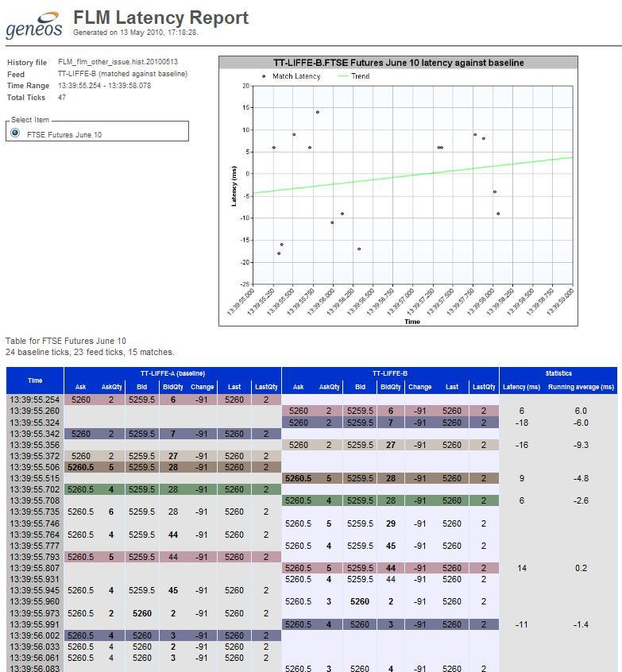The height and width of the screenshot is (672, 622).
Task: Select the FTSE Futures June 10 radio button
Action: (x=15, y=133)
